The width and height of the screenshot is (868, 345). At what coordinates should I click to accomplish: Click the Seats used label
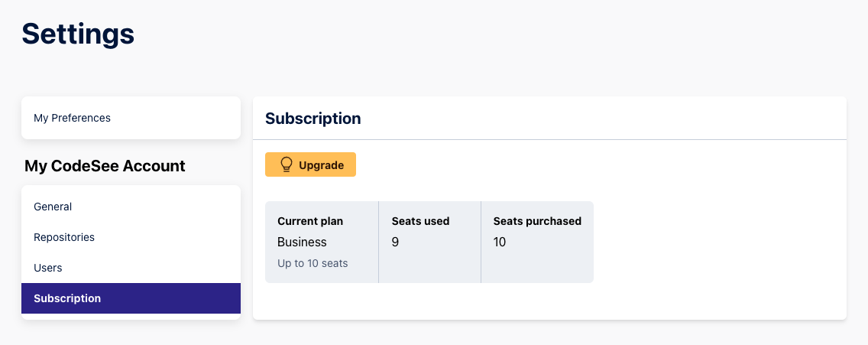point(420,221)
